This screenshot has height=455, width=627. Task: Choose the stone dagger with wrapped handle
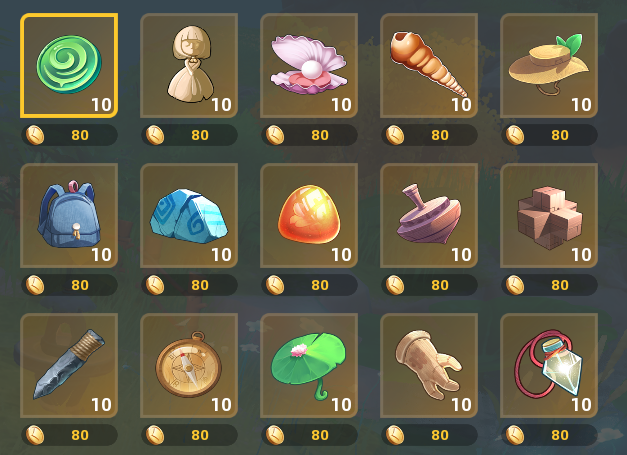(x=69, y=365)
